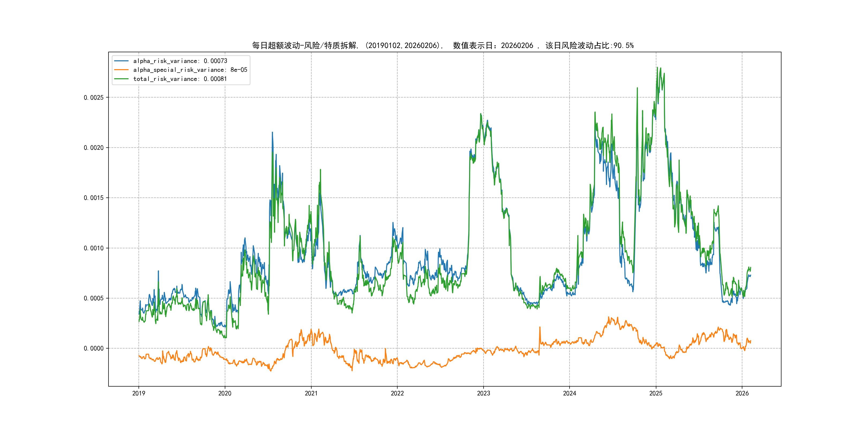
Task: Click the alpha_risk_variance legend label
Action: click(x=180, y=61)
